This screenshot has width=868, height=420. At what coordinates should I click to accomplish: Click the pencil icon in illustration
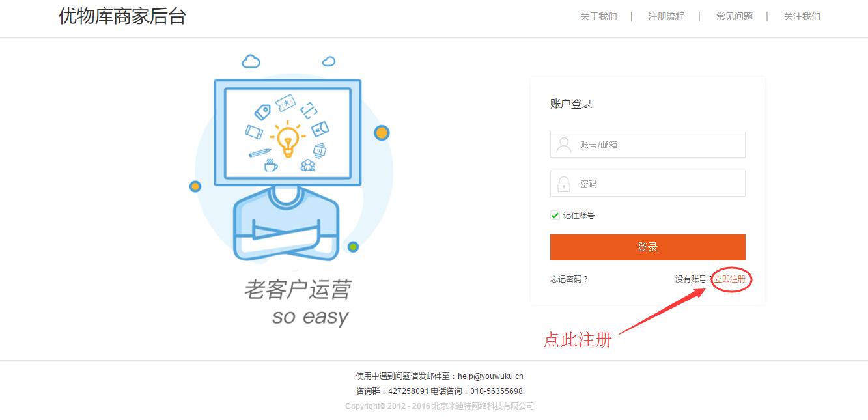coord(260,153)
